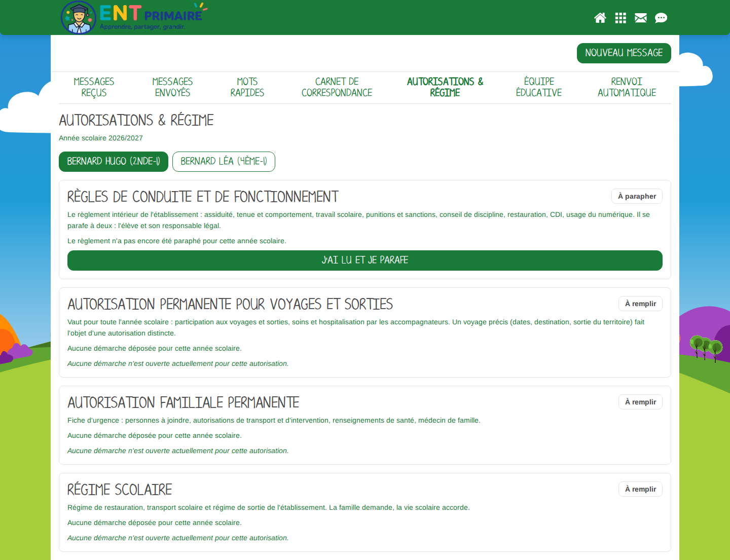The height and width of the screenshot is (560, 730).
Task: Click the Autorisation permanente pour voyages et sorties heading
Action: [230, 304]
